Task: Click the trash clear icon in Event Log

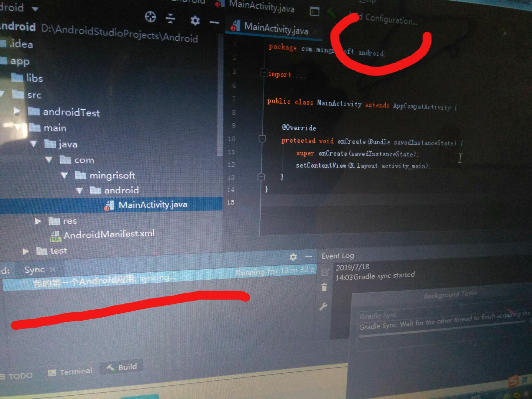Action: pyautogui.click(x=324, y=287)
